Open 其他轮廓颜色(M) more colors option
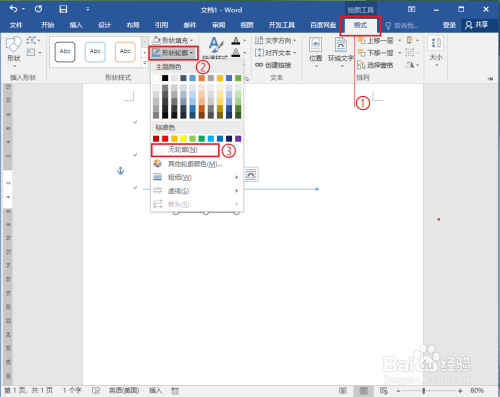This screenshot has height=397, width=500. [197, 164]
